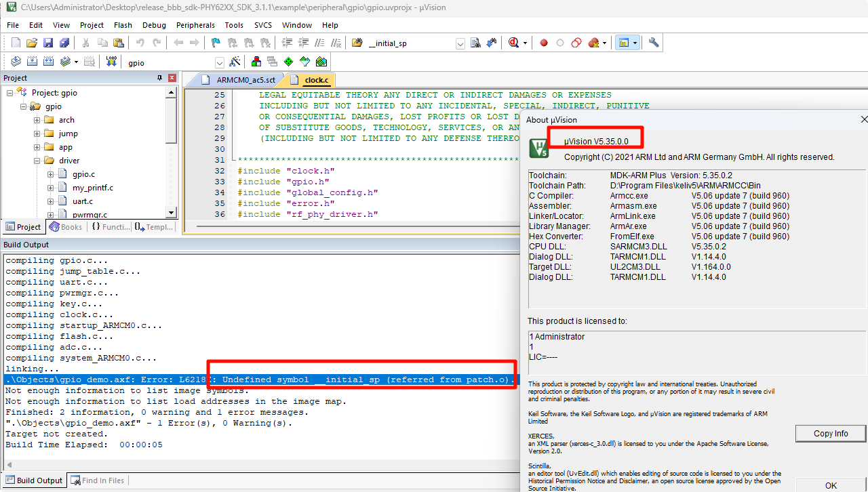The height and width of the screenshot is (492, 868).
Task: Click the Open file folder icon
Action: pos(32,43)
